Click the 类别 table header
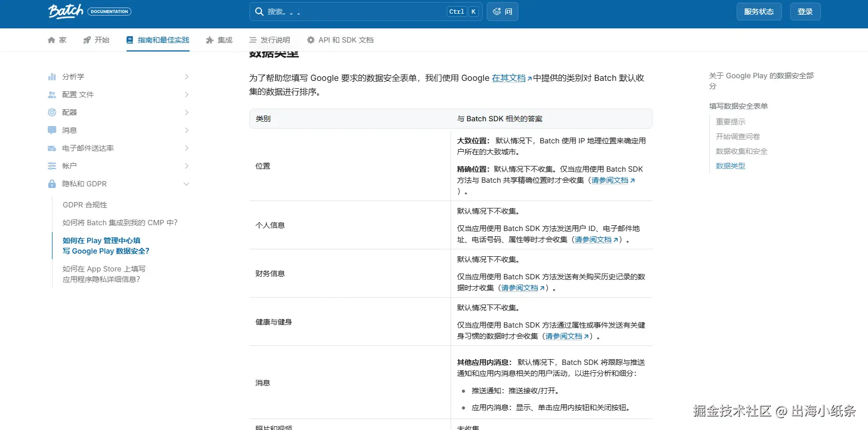Screen dimensions: 868x430 (x=263, y=119)
